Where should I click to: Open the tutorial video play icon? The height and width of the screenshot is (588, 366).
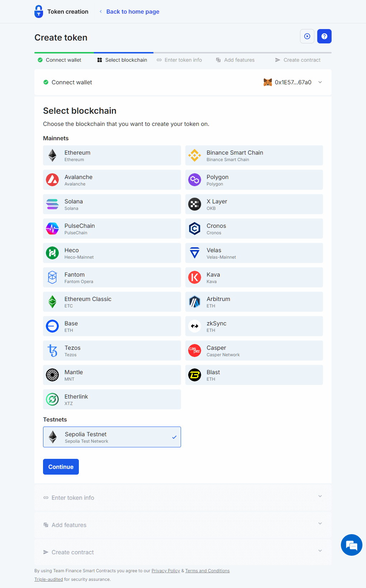click(307, 36)
